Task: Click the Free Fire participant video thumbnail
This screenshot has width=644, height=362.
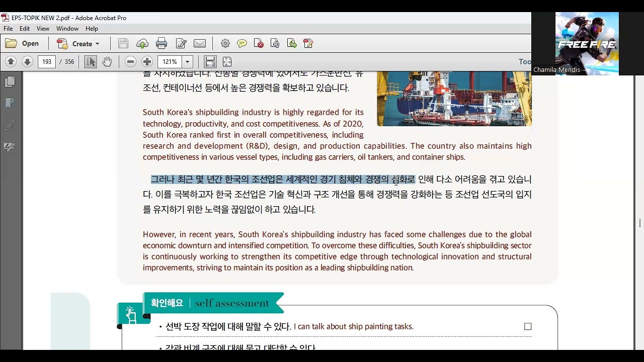Action: [587, 44]
